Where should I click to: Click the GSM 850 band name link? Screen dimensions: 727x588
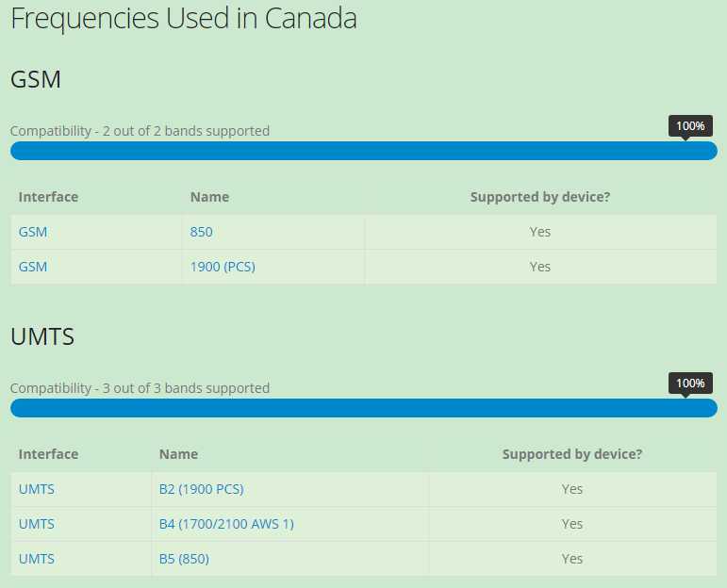point(201,232)
